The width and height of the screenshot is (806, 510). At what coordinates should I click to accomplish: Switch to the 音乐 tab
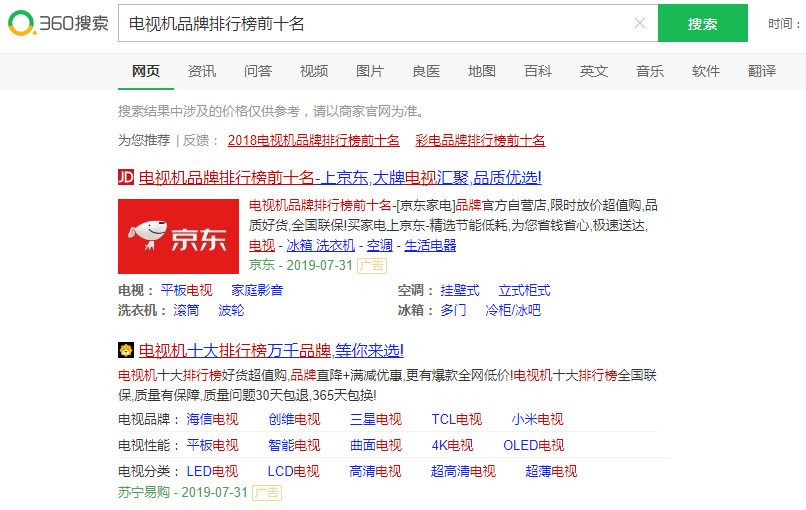coord(650,71)
